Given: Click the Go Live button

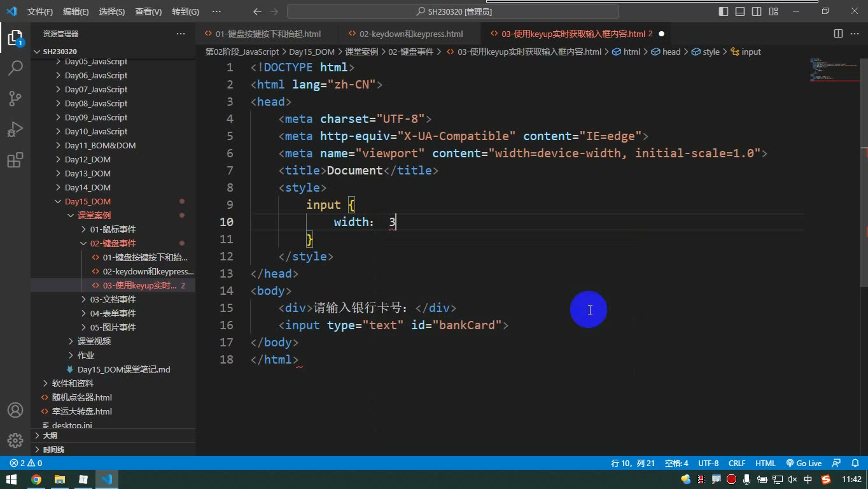Looking at the screenshot, I should (x=804, y=464).
